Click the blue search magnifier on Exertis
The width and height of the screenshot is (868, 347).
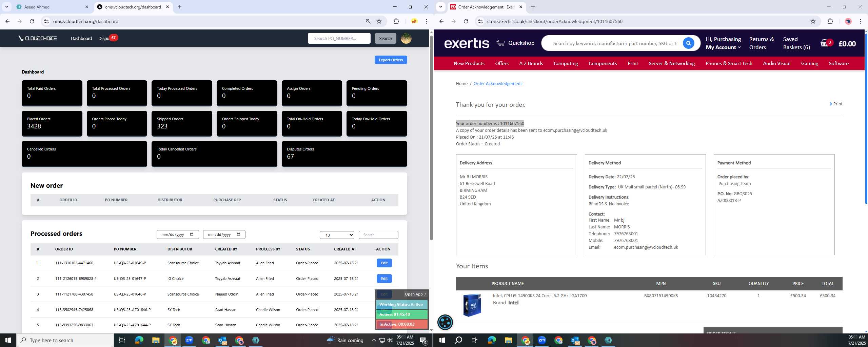pyautogui.click(x=688, y=43)
